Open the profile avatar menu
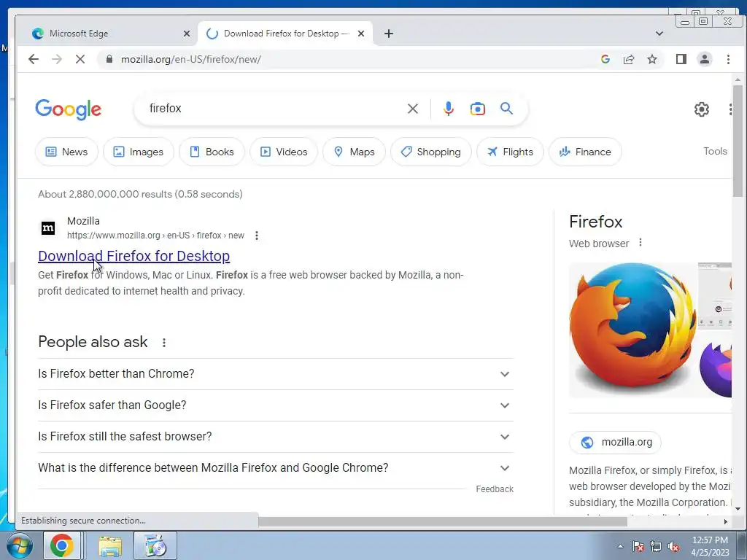Viewport: 747px width, 560px height. tap(705, 59)
